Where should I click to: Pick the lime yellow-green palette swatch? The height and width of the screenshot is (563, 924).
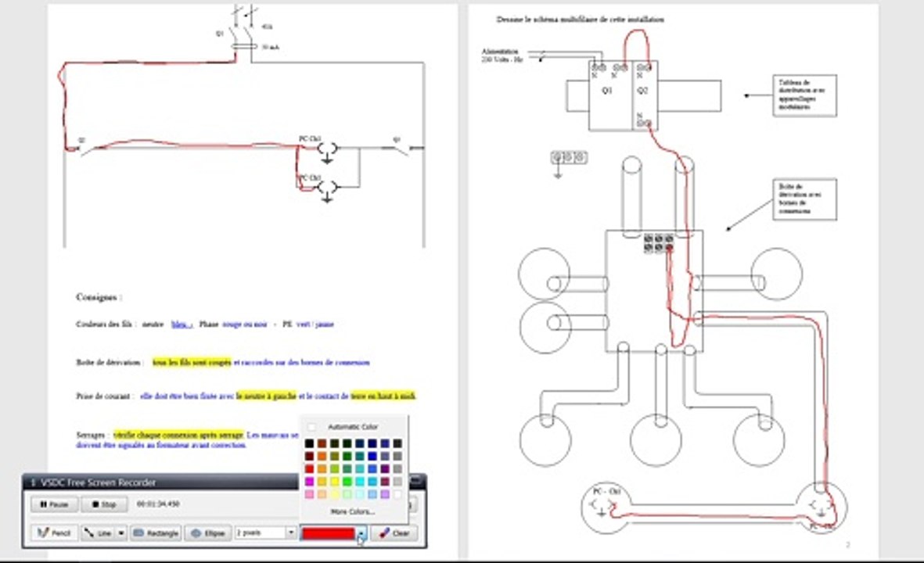(x=335, y=468)
